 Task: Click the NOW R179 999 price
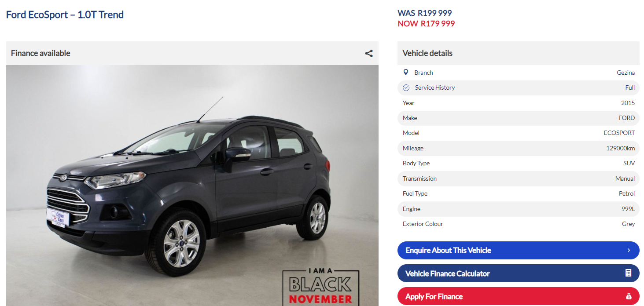pyautogui.click(x=426, y=24)
